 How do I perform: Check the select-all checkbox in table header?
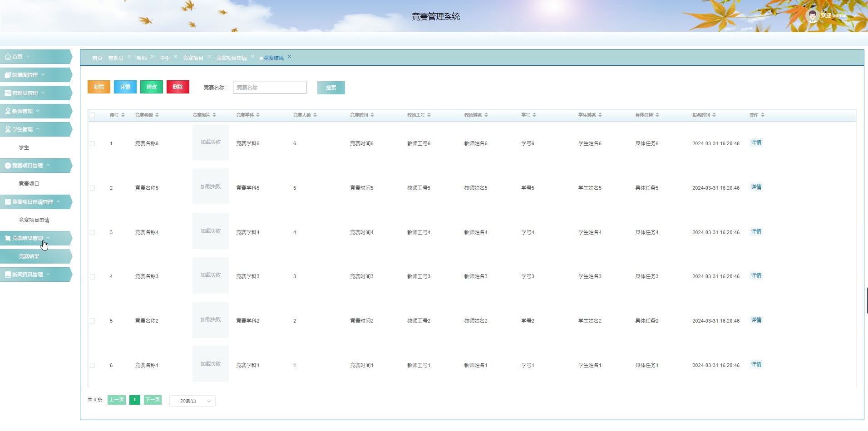pos(93,115)
